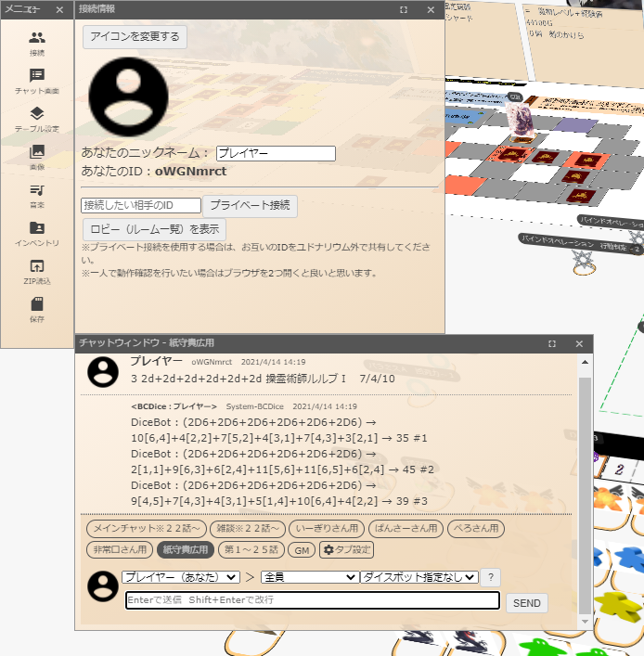Screen dimensions: 644x656
Task: Expand the プレイヤー（あなた） sender dropdown
Action: [181, 577]
